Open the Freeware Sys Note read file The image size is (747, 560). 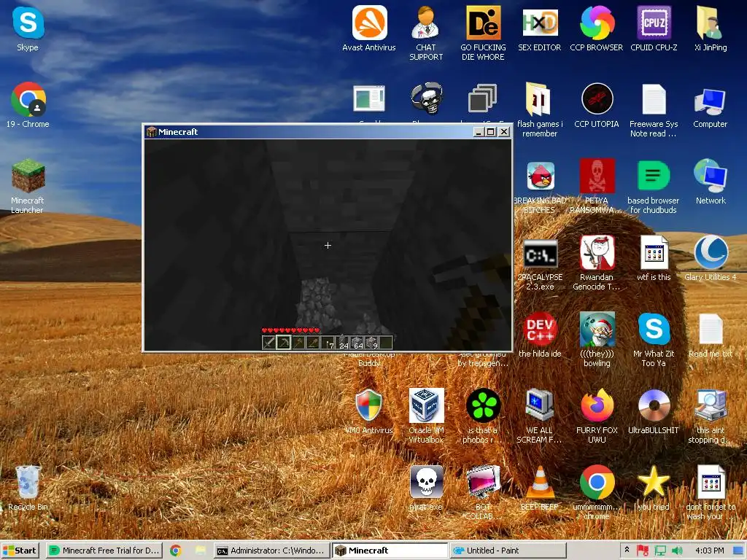[653, 110]
